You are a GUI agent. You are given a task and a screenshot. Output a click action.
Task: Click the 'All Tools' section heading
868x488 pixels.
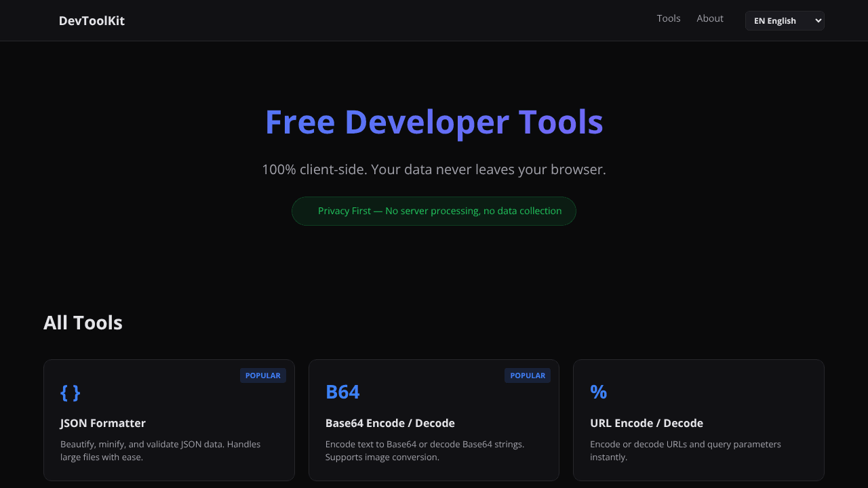coord(83,323)
